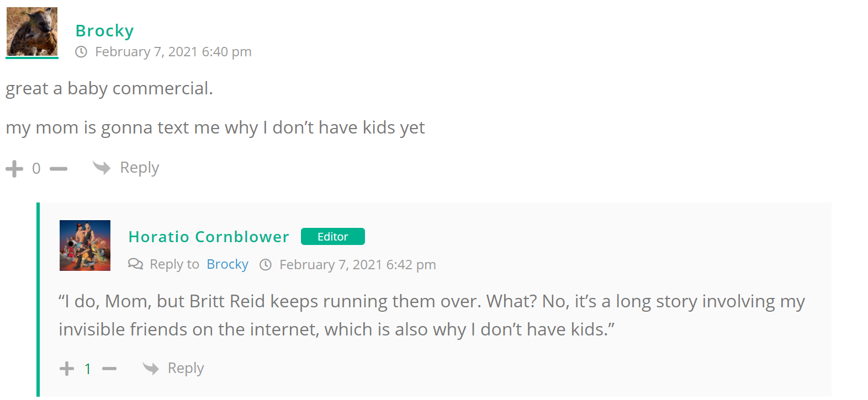Click Horatio Cornblower's avatar image
This screenshot has height=400, width=868.
click(85, 246)
